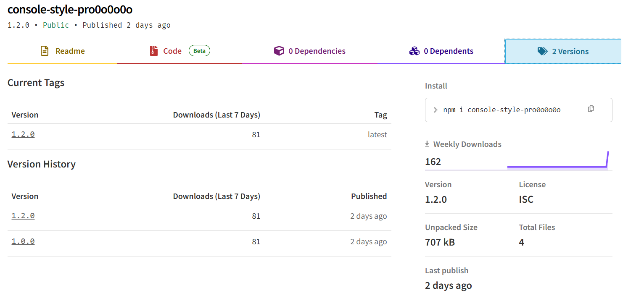This screenshot has width=644, height=293.
Task: Click the red Code archive icon
Action: (154, 51)
